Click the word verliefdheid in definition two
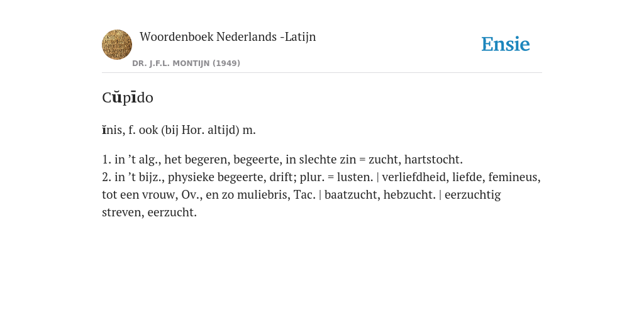This screenshot has height=322, width=644. click(x=414, y=177)
